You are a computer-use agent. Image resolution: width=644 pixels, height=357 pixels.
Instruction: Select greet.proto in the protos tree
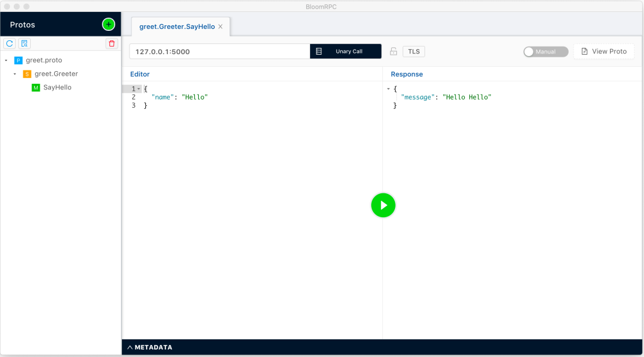44,60
